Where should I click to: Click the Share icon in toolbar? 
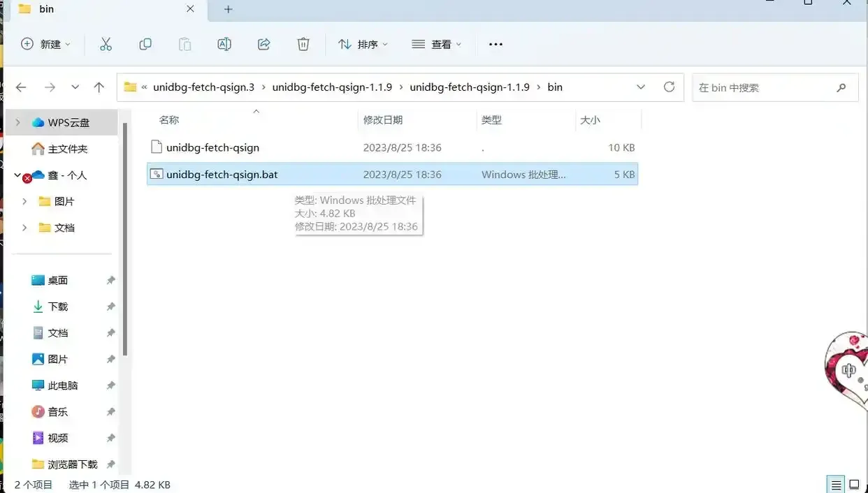pos(264,44)
